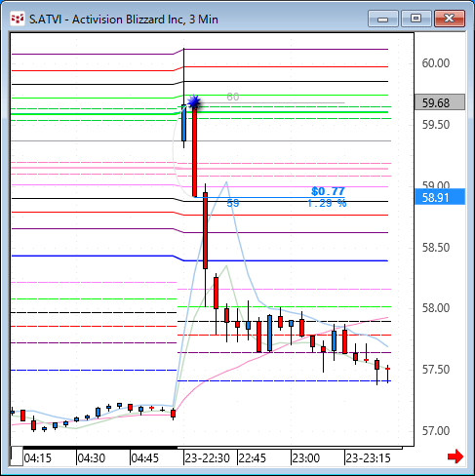
Task: Click the blue 59 exit label
Action: (233, 204)
